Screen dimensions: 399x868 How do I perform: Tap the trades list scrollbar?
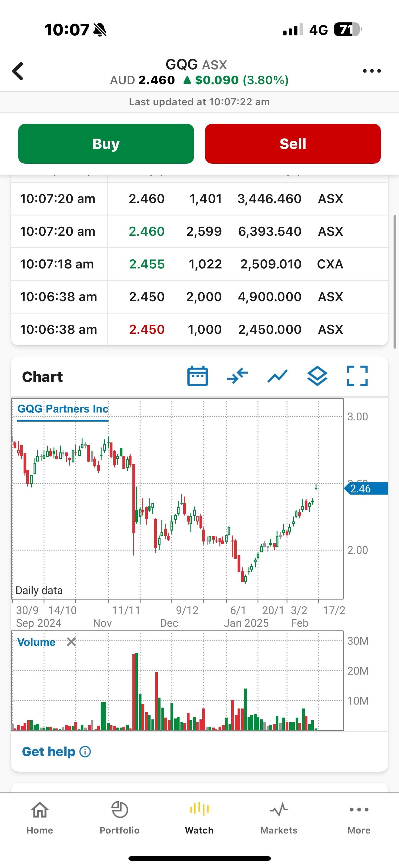395,282
